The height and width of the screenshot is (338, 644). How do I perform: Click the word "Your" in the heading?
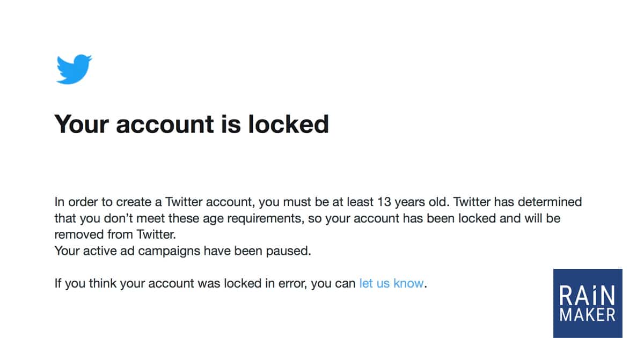pyautogui.click(x=81, y=124)
